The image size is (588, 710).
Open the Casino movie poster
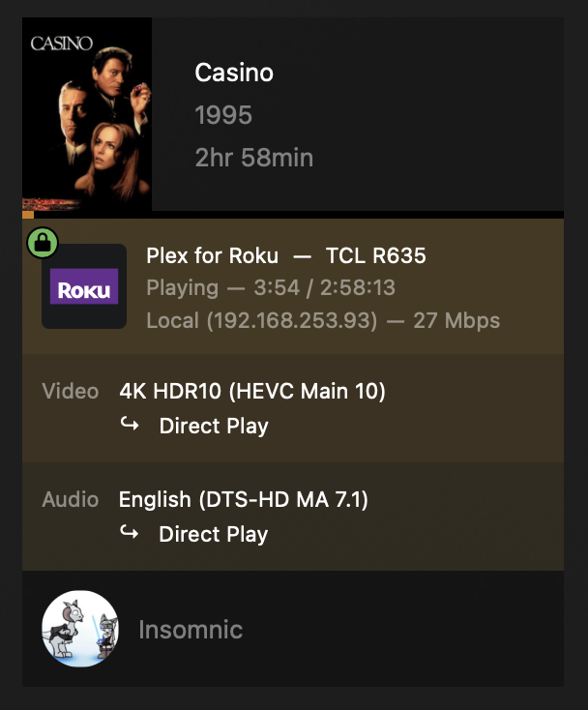click(x=87, y=113)
